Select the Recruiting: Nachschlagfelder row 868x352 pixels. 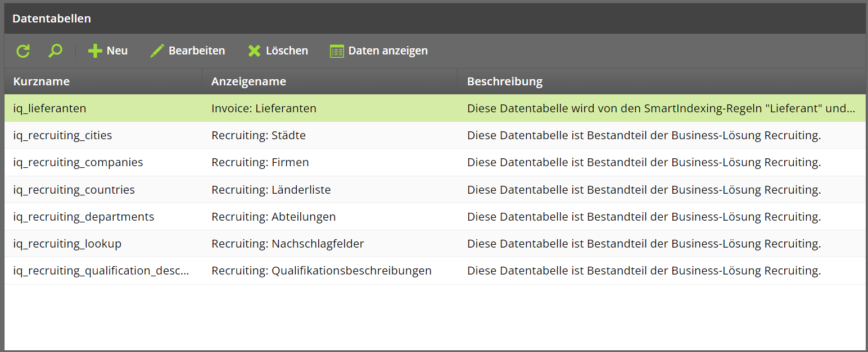435,244
